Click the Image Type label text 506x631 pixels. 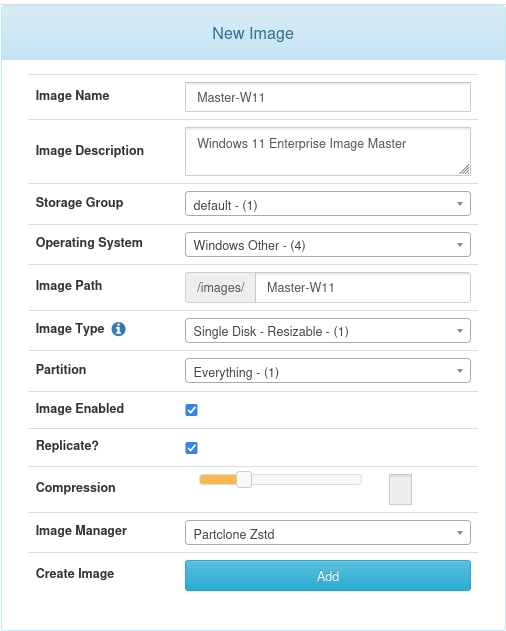70,329
